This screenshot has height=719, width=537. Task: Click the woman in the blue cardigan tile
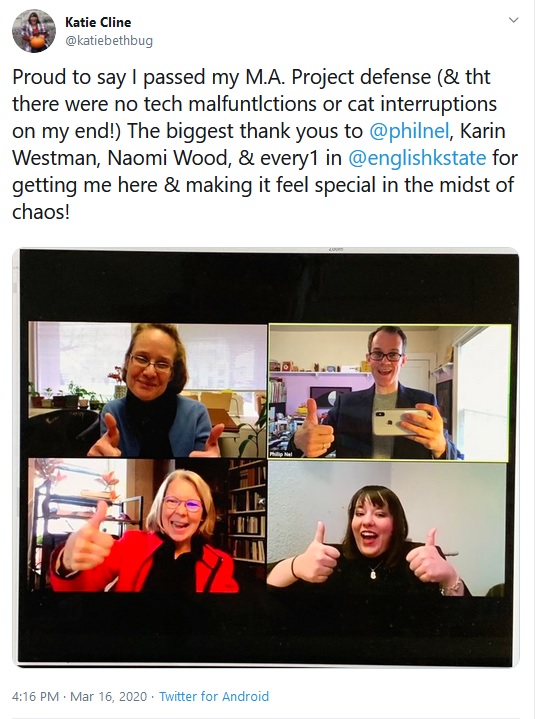(x=147, y=390)
